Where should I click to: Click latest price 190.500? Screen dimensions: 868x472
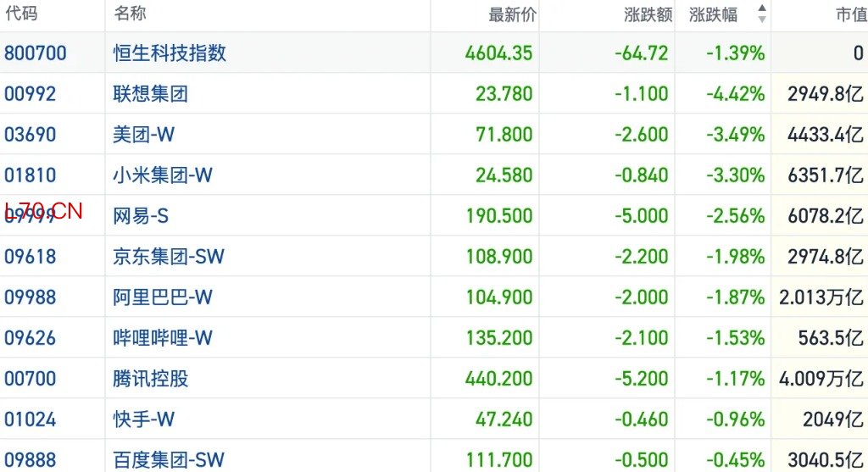point(499,216)
